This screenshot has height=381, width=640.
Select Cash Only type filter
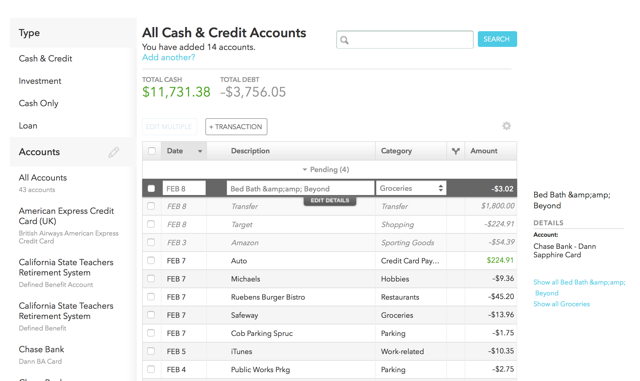[x=38, y=103]
